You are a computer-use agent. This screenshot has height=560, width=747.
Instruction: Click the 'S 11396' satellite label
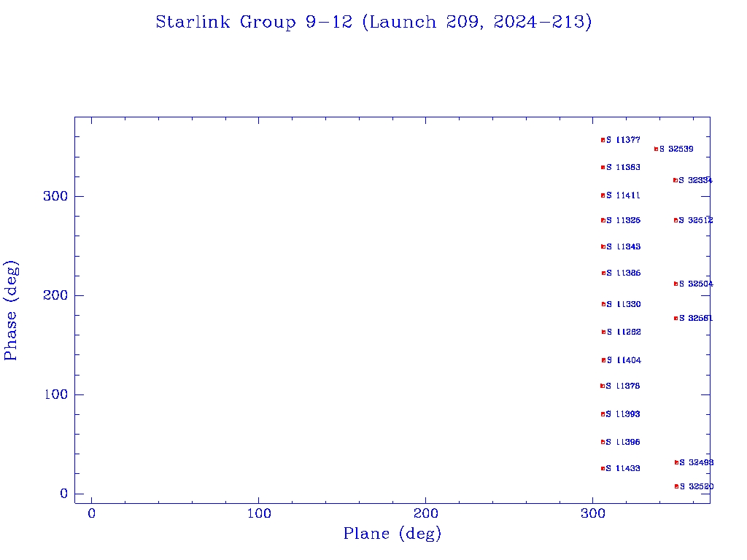pyautogui.click(x=623, y=442)
